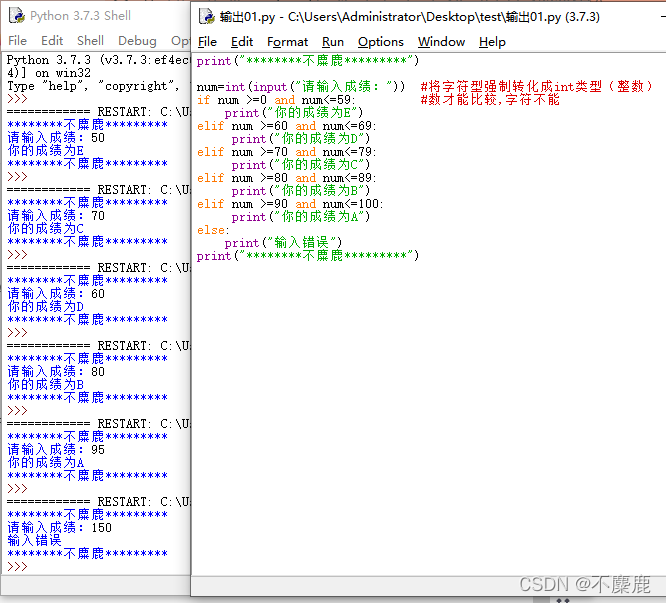
Task: Click shell output '你的成绩为E'
Action: [x=45, y=151]
